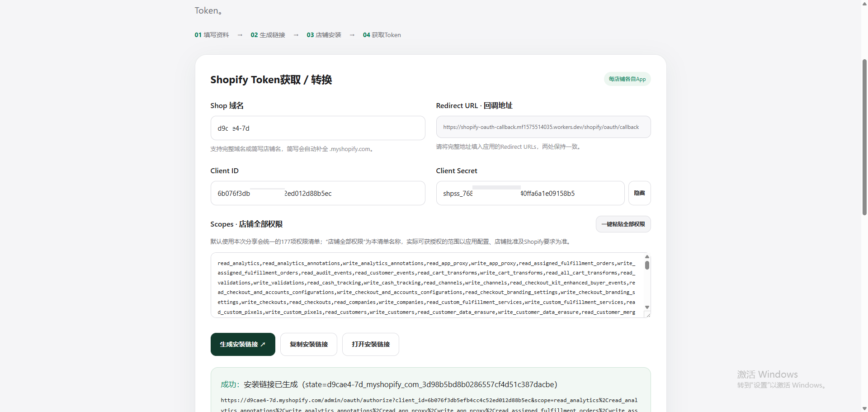The width and height of the screenshot is (868, 412).
Task: Click the Scopes · 店铺全部权限 label
Action: (246, 224)
